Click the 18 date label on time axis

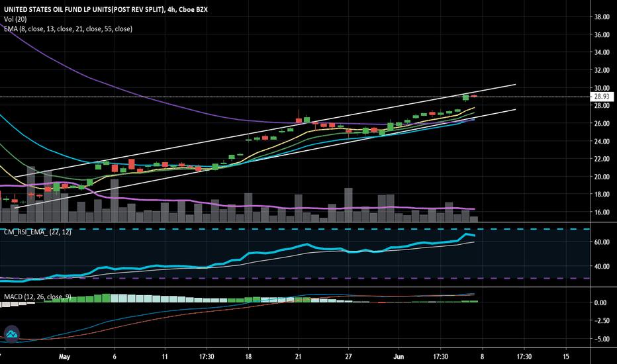click(248, 357)
